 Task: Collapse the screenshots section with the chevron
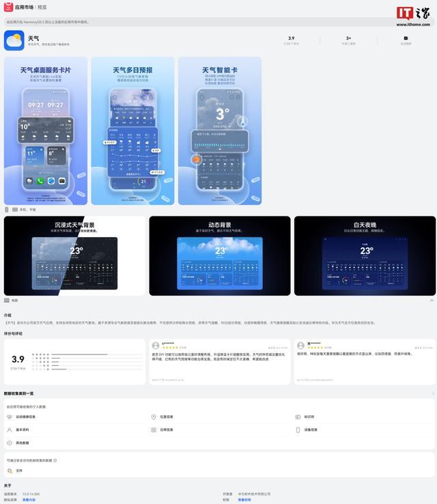(x=432, y=300)
